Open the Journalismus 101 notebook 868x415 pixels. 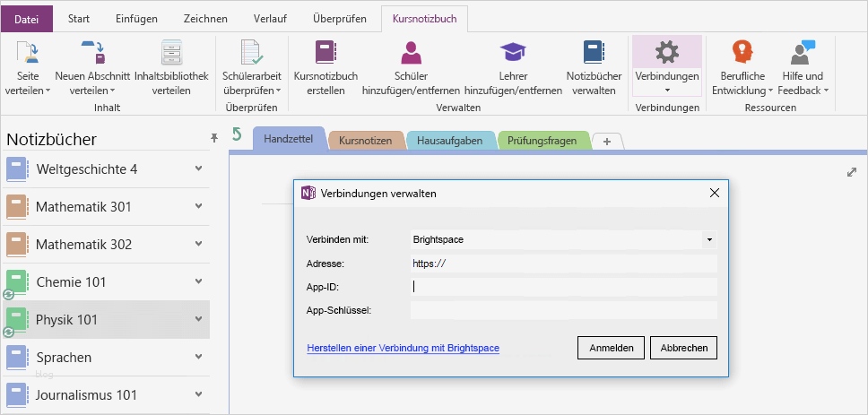(x=105, y=395)
